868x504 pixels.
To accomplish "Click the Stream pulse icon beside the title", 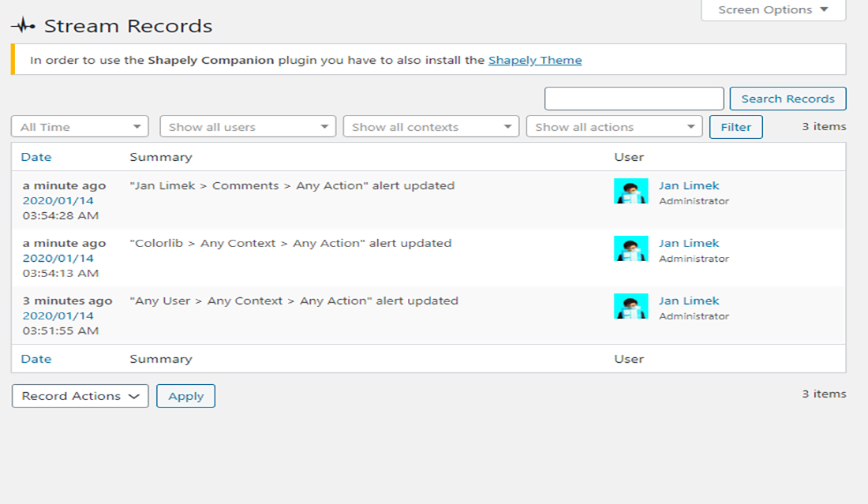I will click(x=24, y=26).
